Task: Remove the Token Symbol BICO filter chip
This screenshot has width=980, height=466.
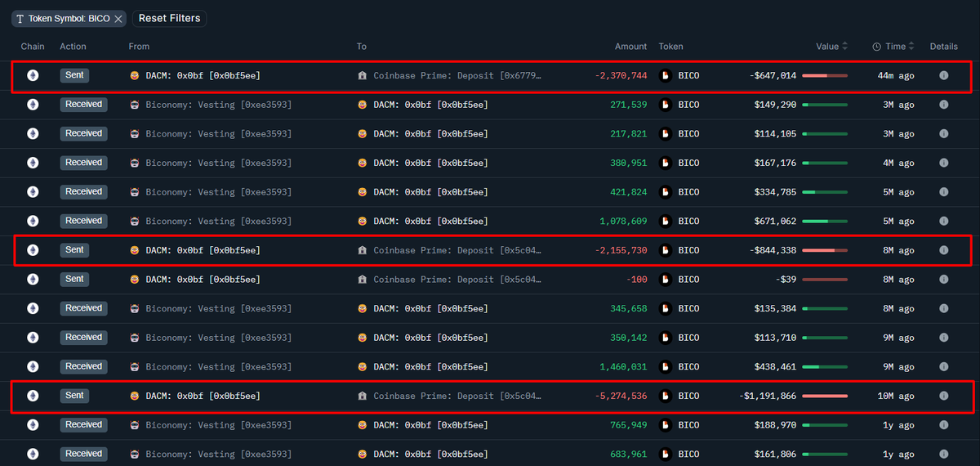Action: tap(118, 18)
